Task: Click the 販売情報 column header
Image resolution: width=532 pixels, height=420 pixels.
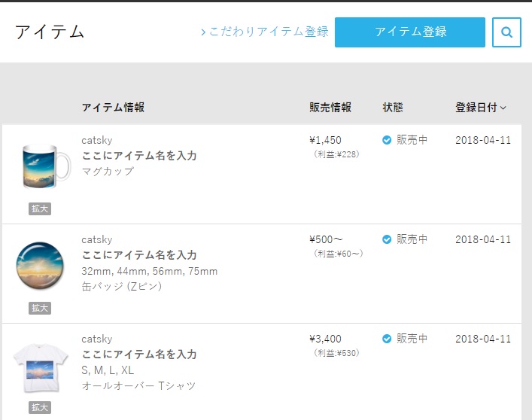Action: click(x=330, y=108)
